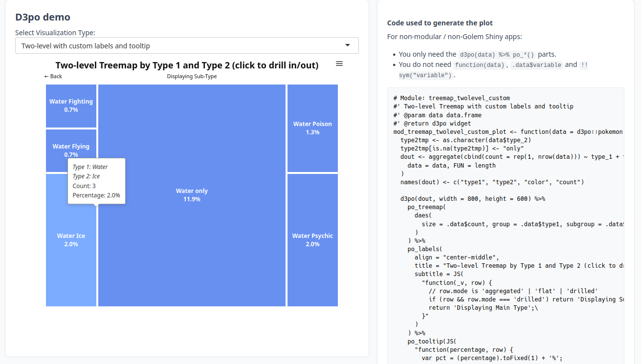
Task: Click the Code used to generate heading
Action: tap(440, 23)
